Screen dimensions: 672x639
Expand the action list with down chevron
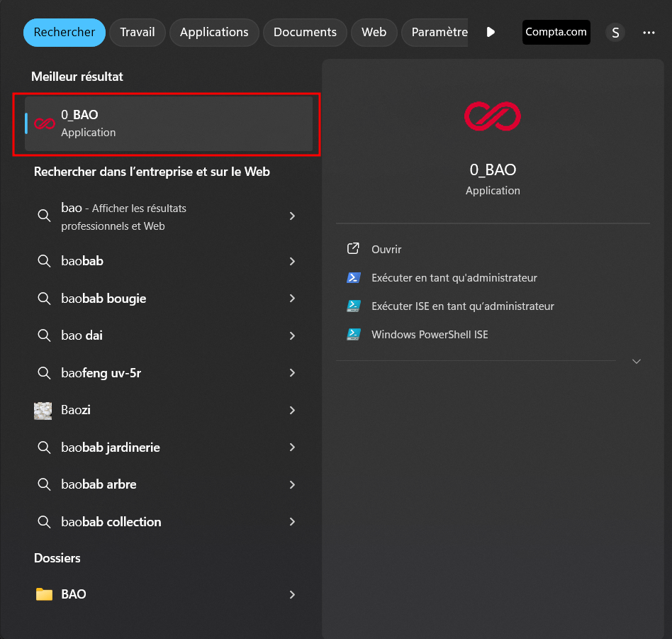[x=636, y=361]
